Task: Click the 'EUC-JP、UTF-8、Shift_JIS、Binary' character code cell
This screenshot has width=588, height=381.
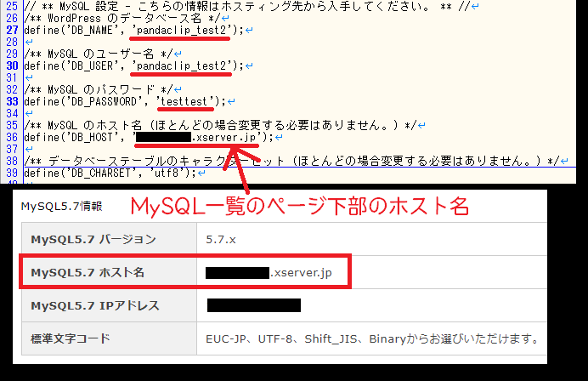Action: coord(372,339)
